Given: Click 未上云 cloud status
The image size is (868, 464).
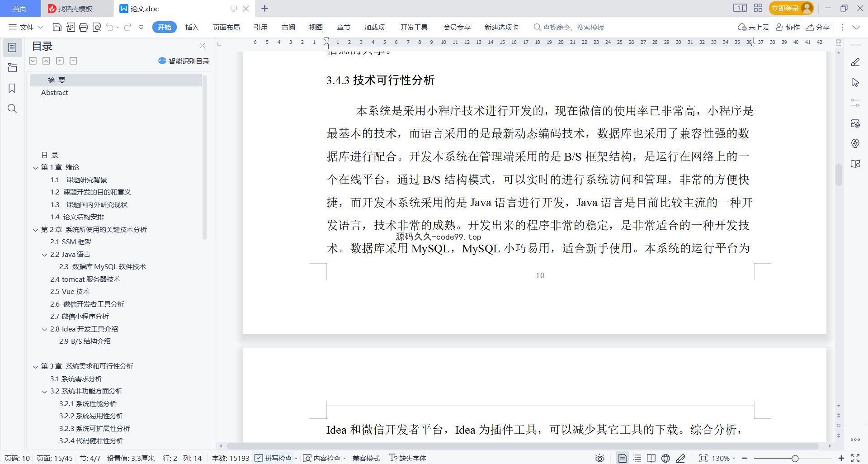Looking at the screenshot, I should (x=753, y=27).
